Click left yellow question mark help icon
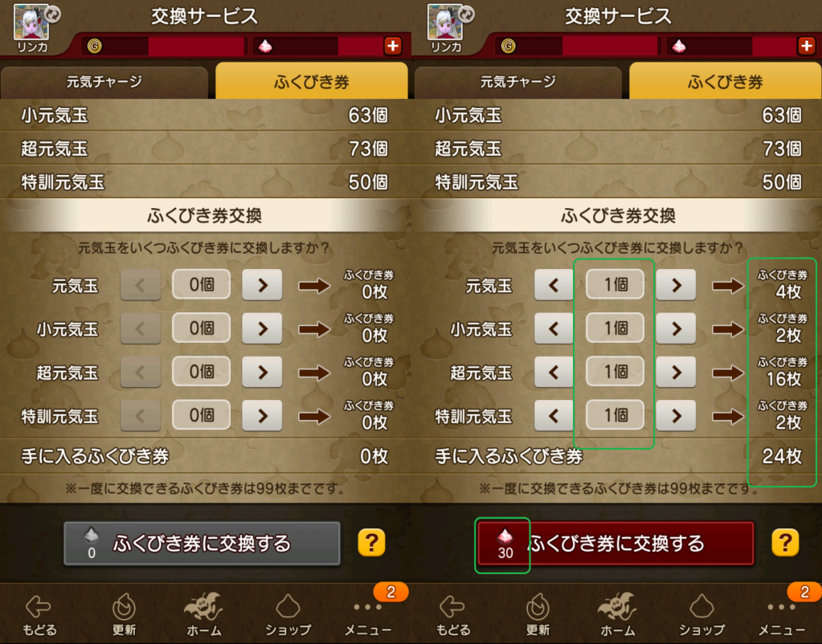822x644 pixels. (372, 543)
